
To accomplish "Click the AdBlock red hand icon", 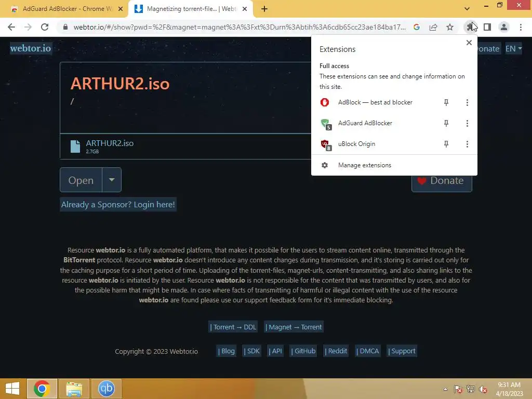I will pos(325,102).
